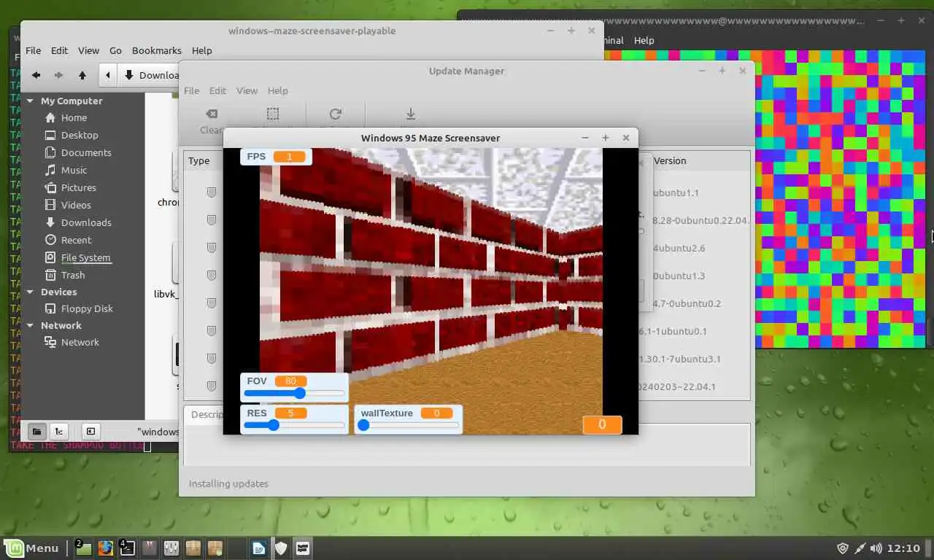Open the Bookmarks menu

[156, 50]
